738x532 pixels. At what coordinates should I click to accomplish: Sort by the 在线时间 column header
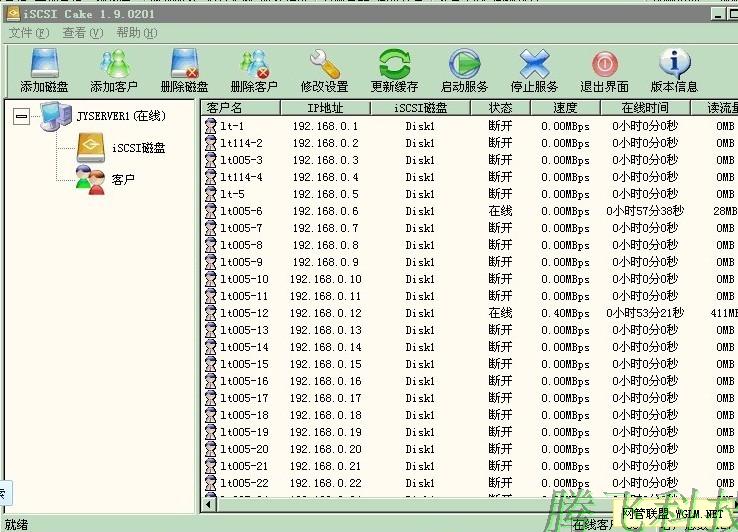645,108
